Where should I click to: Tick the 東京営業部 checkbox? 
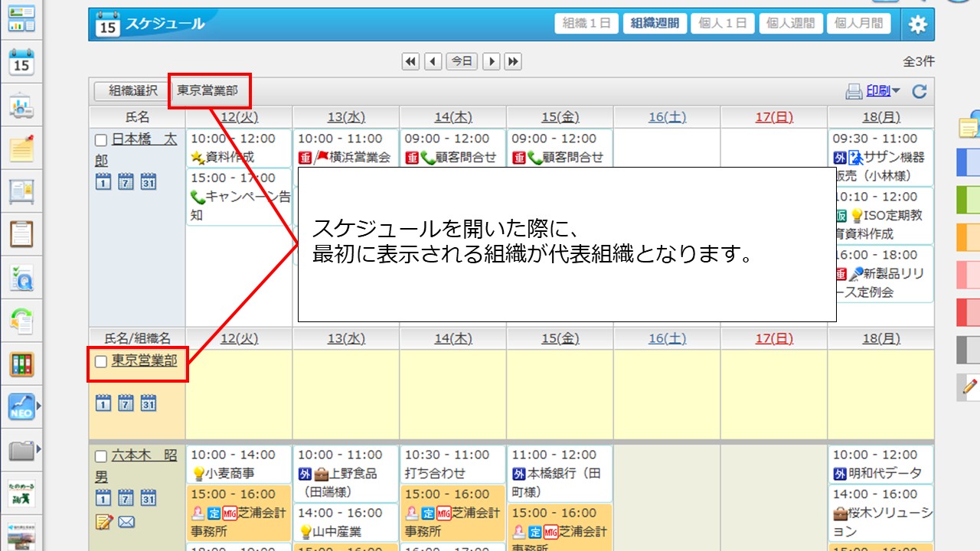click(x=101, y=362)
